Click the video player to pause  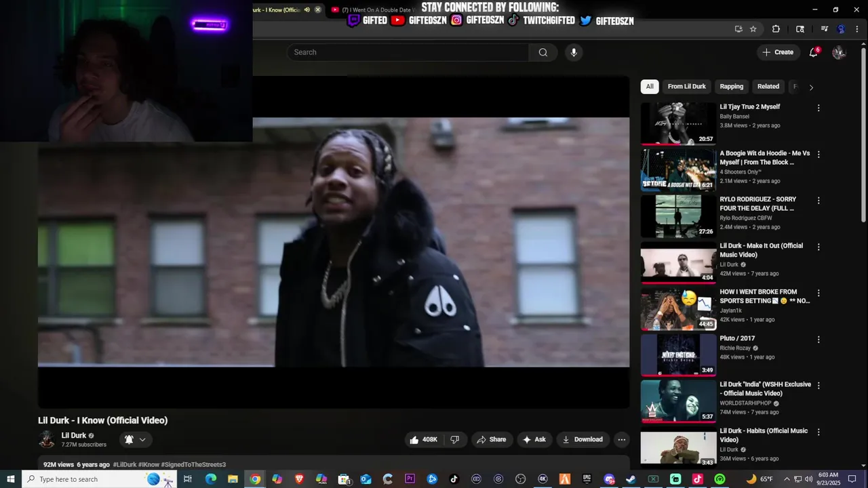[x=333, y=242]
